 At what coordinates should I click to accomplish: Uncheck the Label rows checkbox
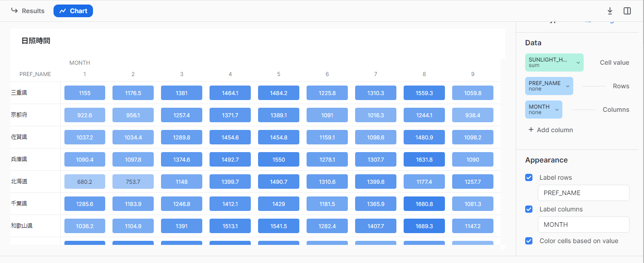(x=529, y=177)
